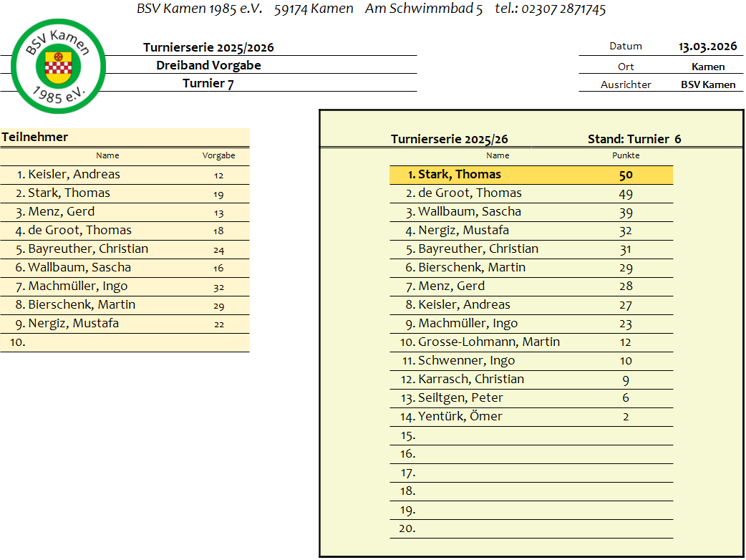Image resolution: width=746 pixels, height=560 pixels.
Task: Select Wallbaum, Sascha's 39 points
Action: tap(626, 212)
